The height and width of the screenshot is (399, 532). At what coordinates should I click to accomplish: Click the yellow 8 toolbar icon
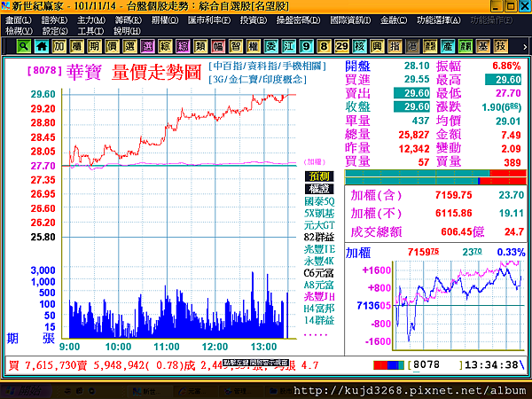(324, 46)
